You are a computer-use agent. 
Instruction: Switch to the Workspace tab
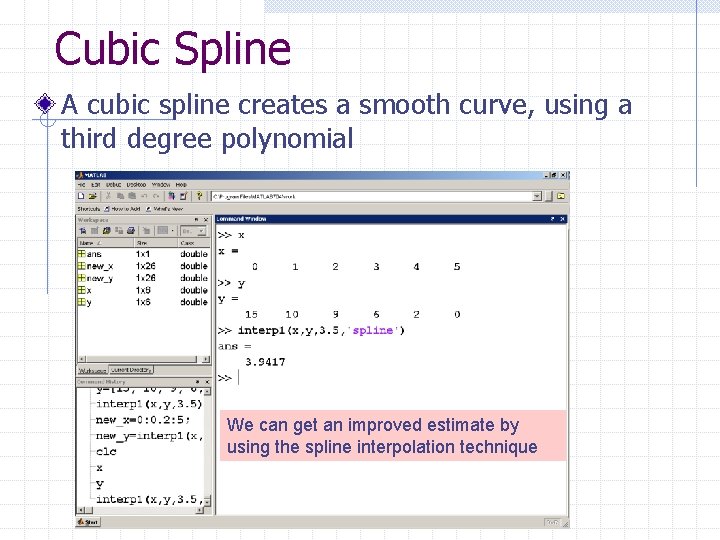[x=93, y=370]
